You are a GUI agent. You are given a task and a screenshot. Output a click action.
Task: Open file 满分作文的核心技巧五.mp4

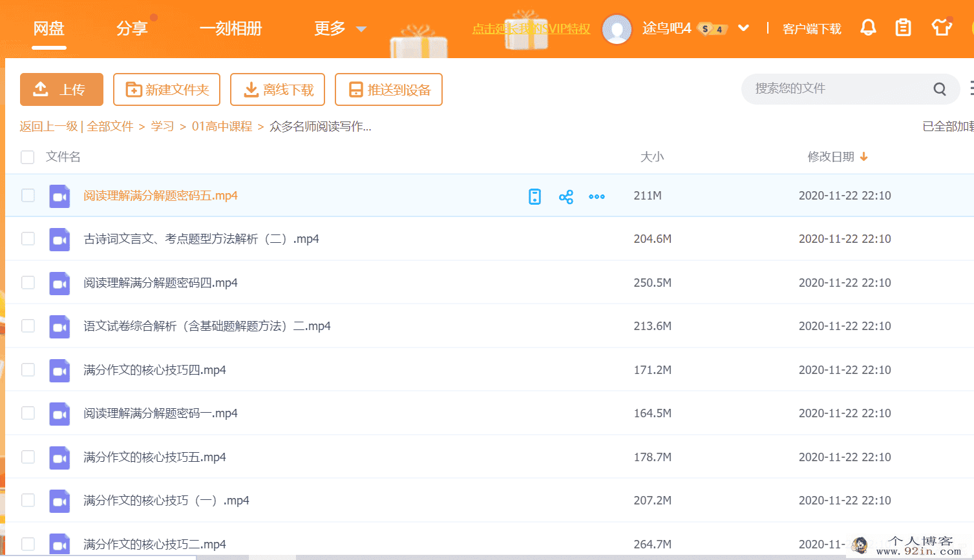tap(154, 457)
